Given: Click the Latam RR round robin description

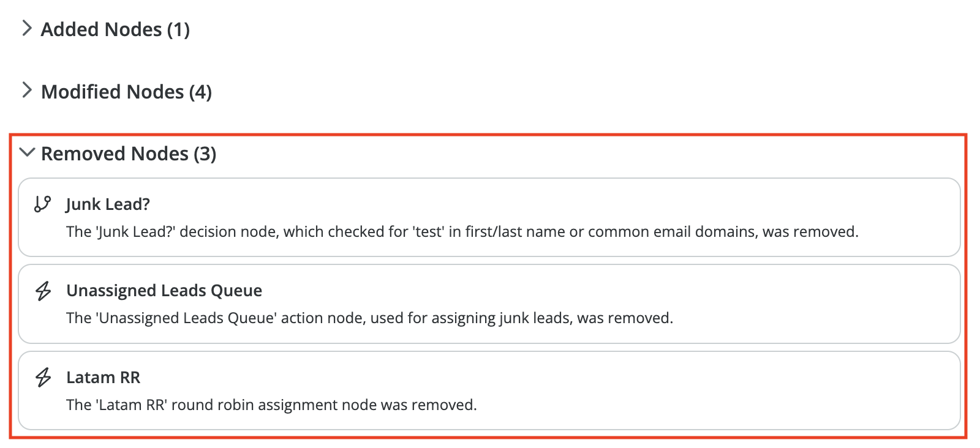Looking at the screenshot, I should 271,405.
